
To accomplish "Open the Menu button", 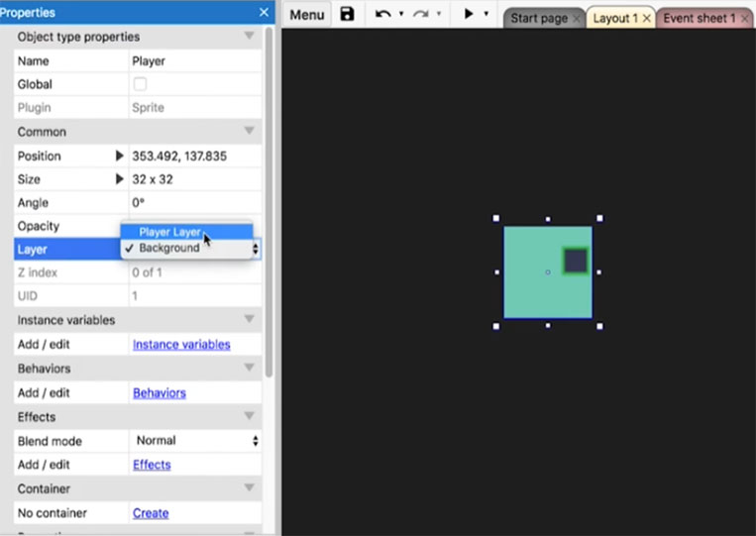I will pyautogui.click(x=306, y=15).
